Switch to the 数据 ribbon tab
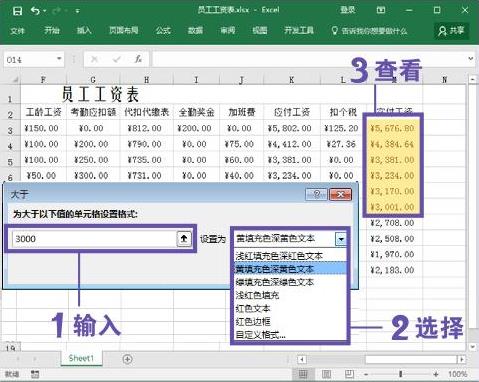 195,30
